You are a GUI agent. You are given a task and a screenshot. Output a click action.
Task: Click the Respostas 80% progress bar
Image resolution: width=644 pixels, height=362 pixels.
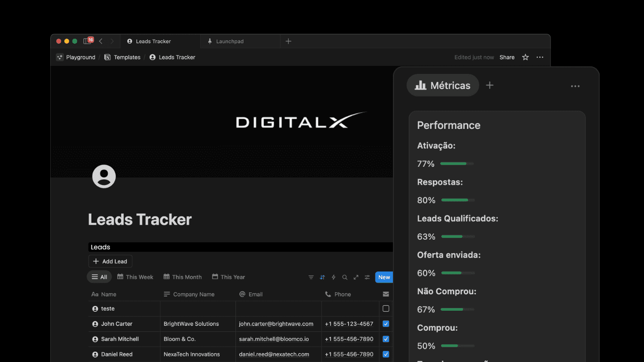(458, 200)
